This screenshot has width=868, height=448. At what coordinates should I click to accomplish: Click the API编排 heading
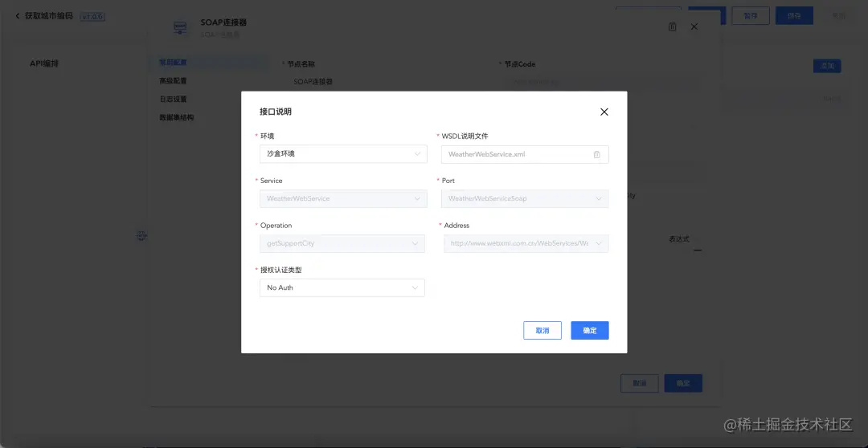44,63
